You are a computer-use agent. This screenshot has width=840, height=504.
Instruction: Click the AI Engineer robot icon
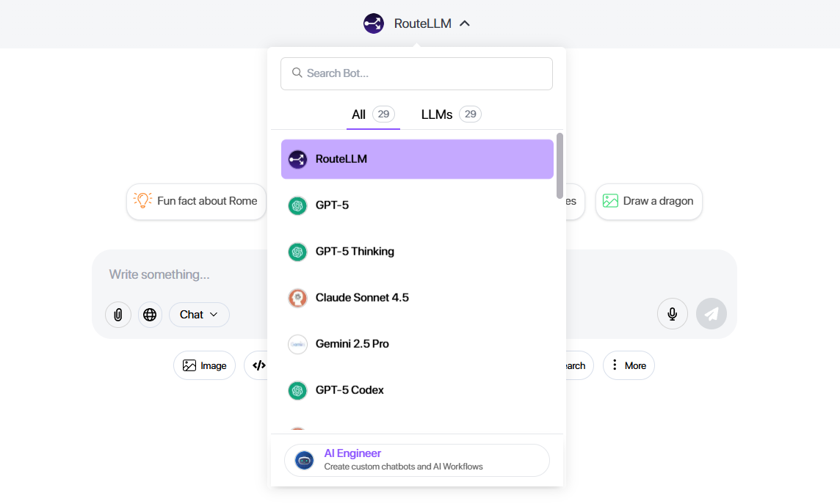pos(304,460)
